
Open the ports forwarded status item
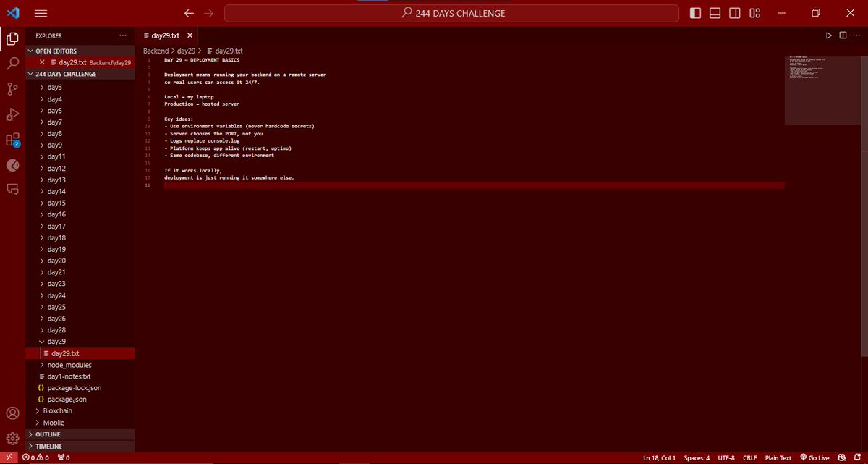[63, 457]
